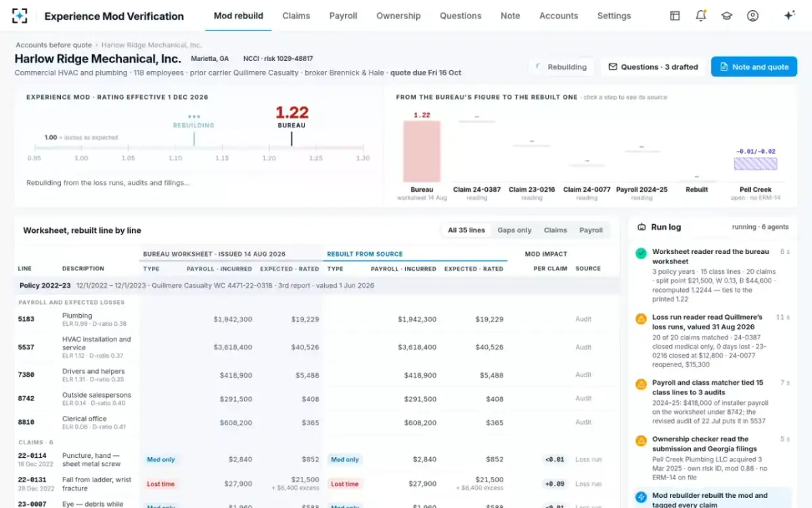Viewport: 812px width, 508px height.
Task: Click the Med only tag for claim 22-0114
Action: click(x=160, y=460)
